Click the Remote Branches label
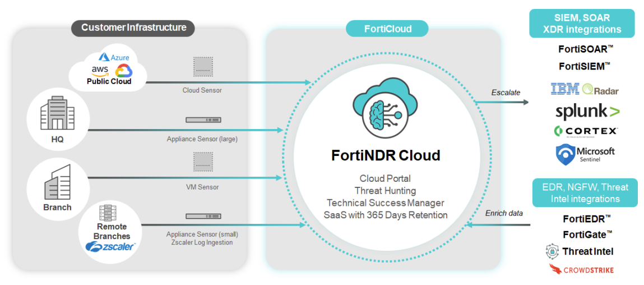The width and height of the screenshot is (644, 285). click(112, 232)
